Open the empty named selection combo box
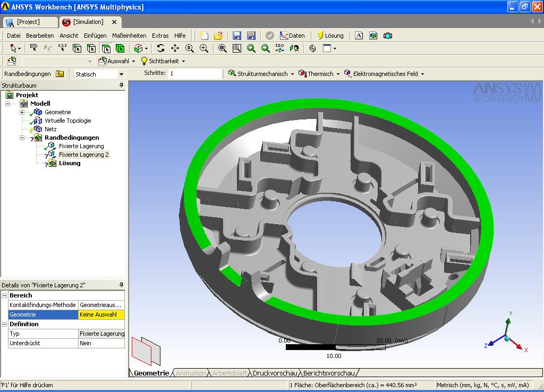The image size is (544, 392). (x=57, y=62)
